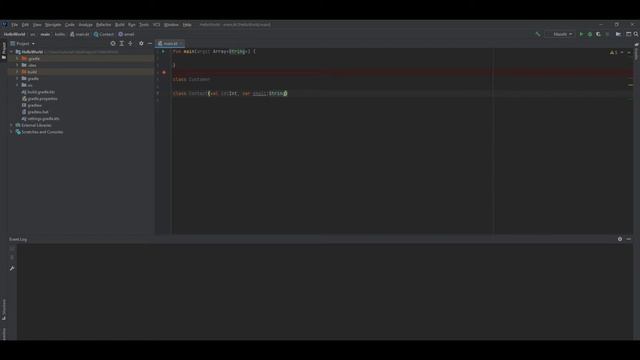640x360 pixels.
Task: Open the Structure side tab
Action: [x=4, y=309]
